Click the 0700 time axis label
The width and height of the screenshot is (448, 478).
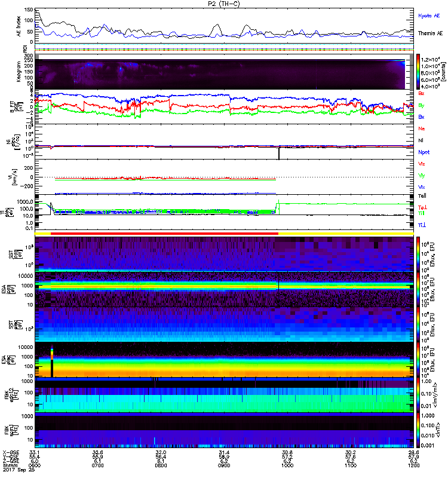[97, 465]
